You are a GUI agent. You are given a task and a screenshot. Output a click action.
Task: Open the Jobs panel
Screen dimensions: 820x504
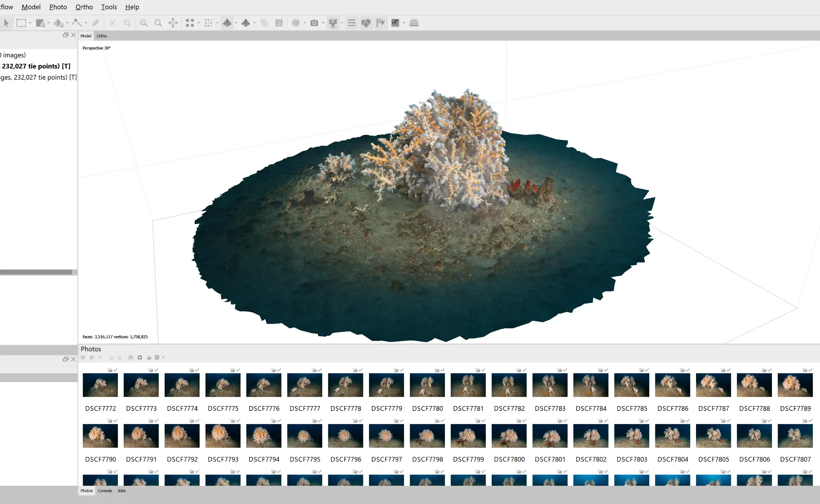point(121,490)
